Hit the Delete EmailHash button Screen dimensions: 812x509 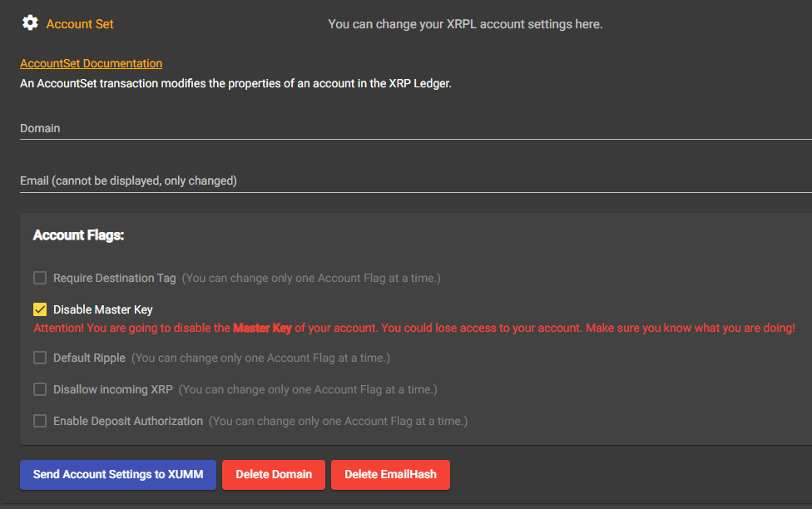tap(390, 475)
